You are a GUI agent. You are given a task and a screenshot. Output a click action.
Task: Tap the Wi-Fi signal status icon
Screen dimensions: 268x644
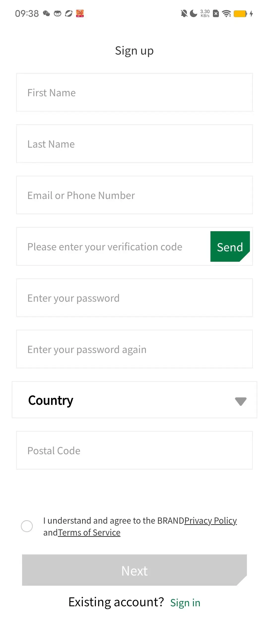[x=227, y=13]
